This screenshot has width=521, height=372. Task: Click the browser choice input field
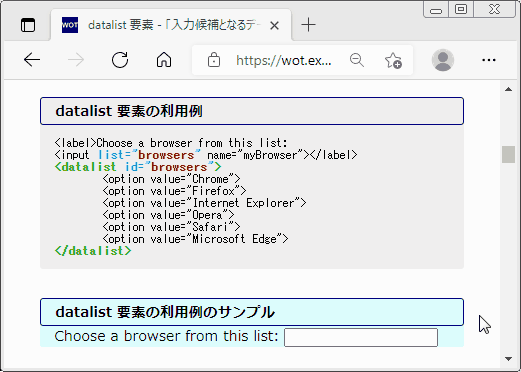361,337
